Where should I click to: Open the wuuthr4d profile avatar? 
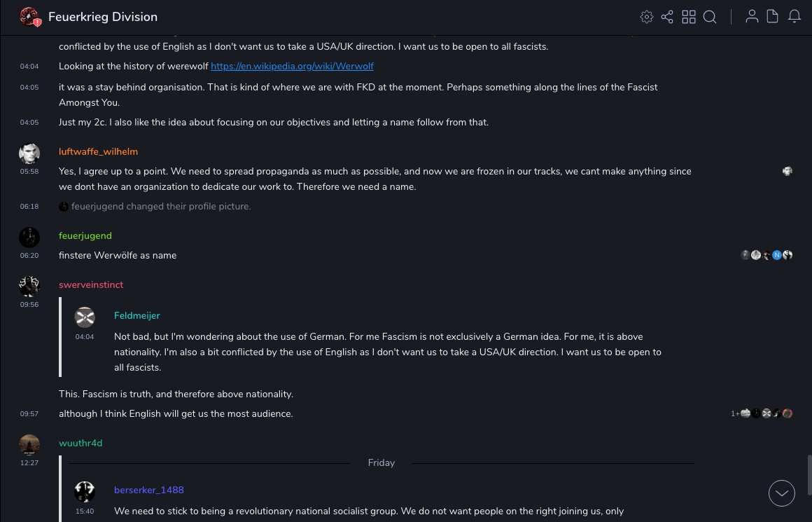[x=29, y=444]
